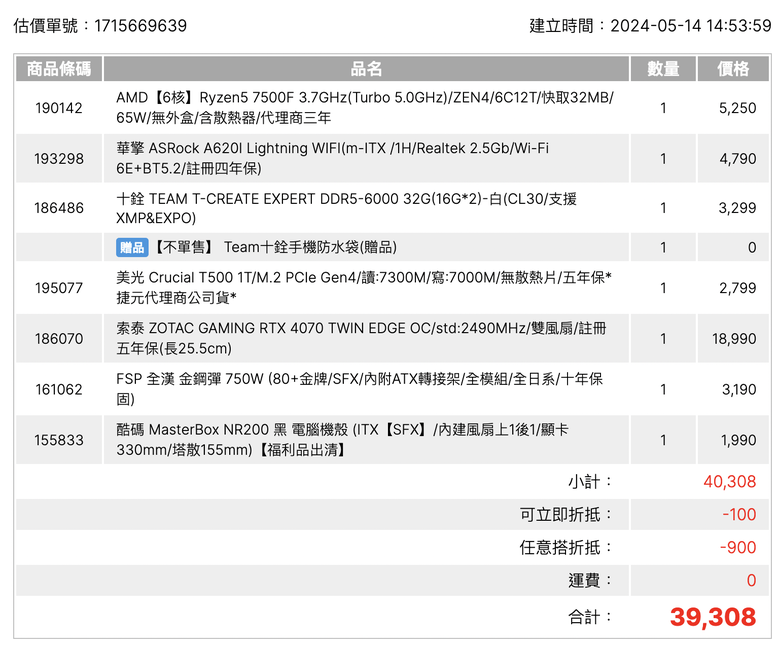780x645 pixels.
Task: Click the price 5,250
Action: pyautogui.click(x=737, y=108)
